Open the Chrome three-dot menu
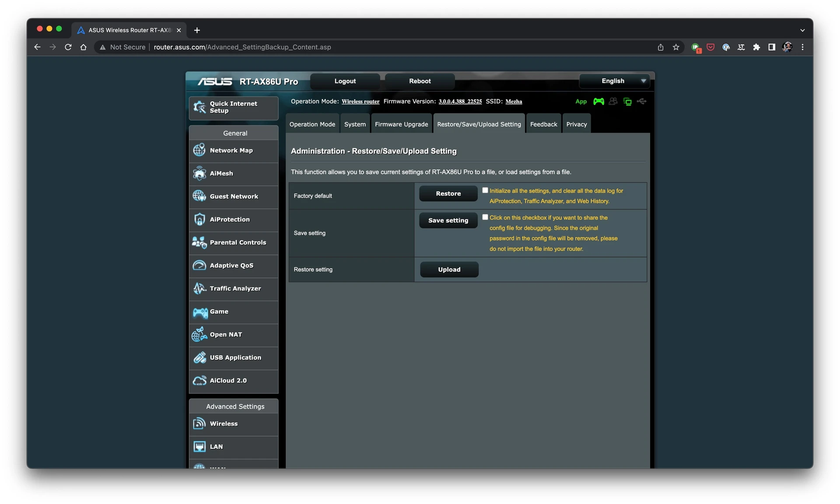The width and height of the screenshot is (840, 504). click(x=802, y=47)
